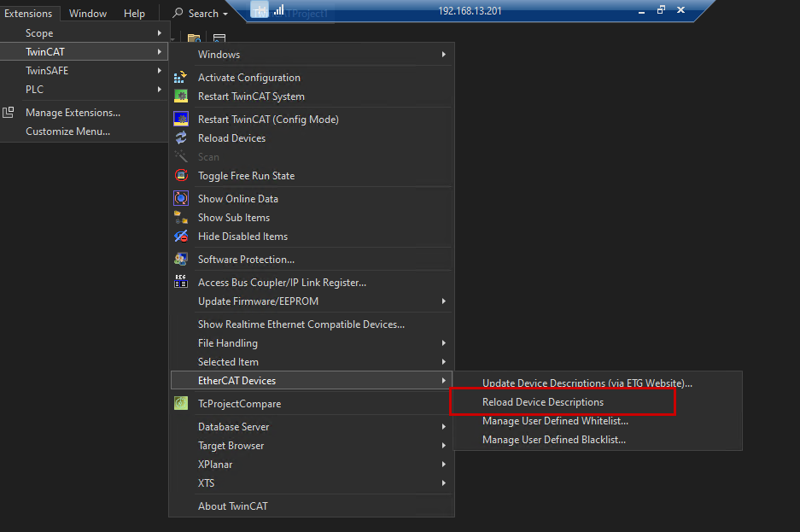
Task: Click the folder toolbar icon below Search
Action: tap(194, 38)
